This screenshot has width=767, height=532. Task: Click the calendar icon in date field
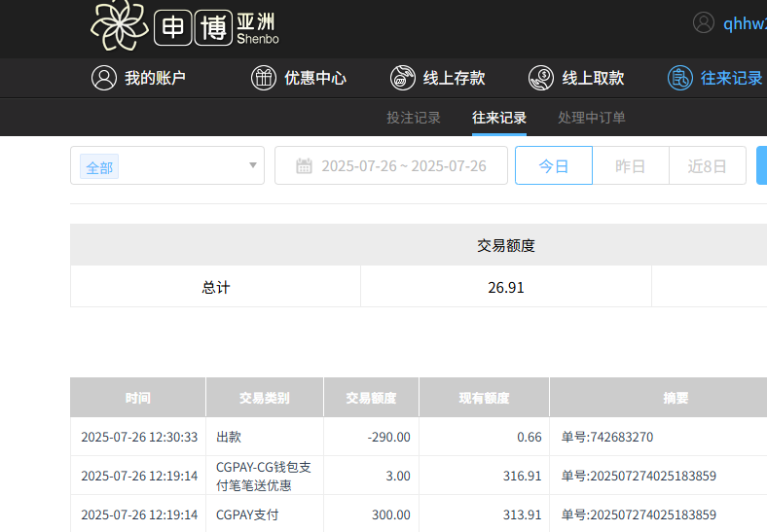tap(304, 166)
